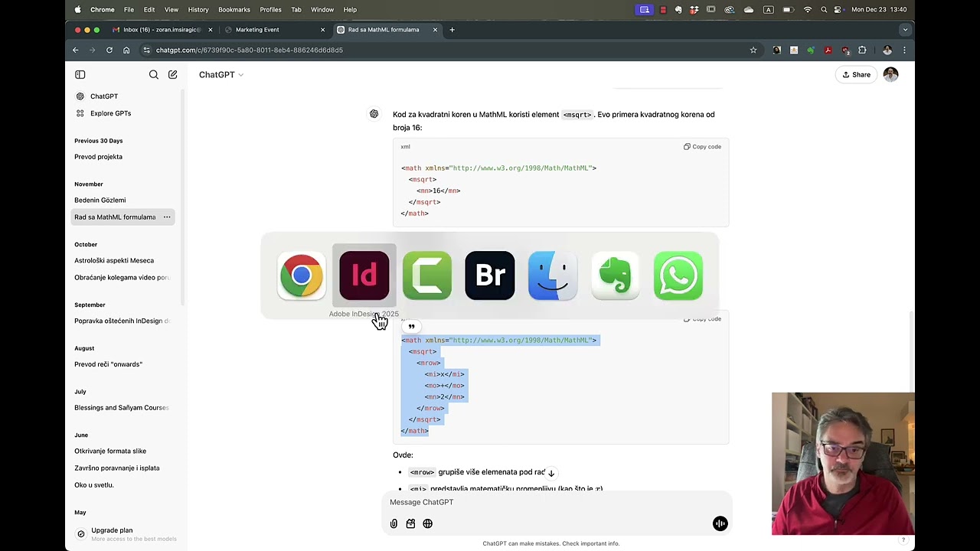Screen dimensions: 980x551
Task: Click the Upgrade plan link in the sidebar
Action: 112,530
